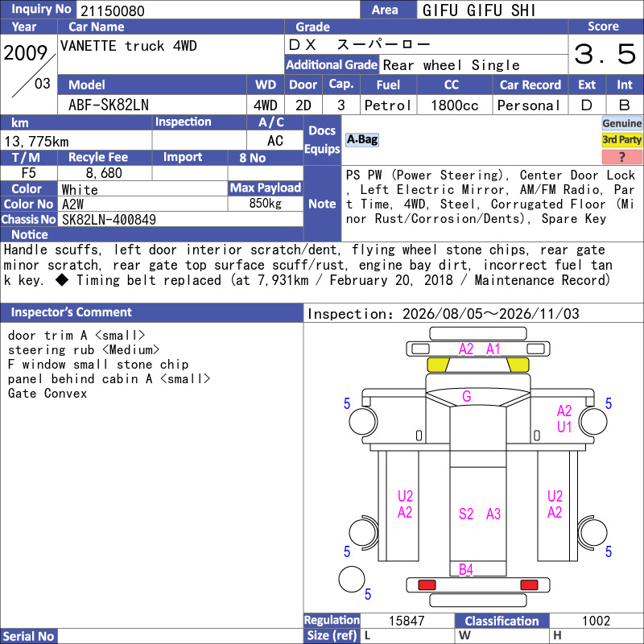This screenshot has width=644, height=644.
Task: Select the grade DX スーパーロー
Action: [x=359, y=44]
